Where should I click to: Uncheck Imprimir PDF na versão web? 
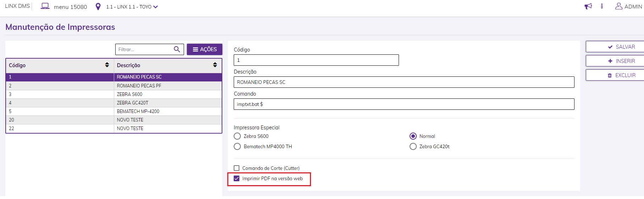click(237, 178)
